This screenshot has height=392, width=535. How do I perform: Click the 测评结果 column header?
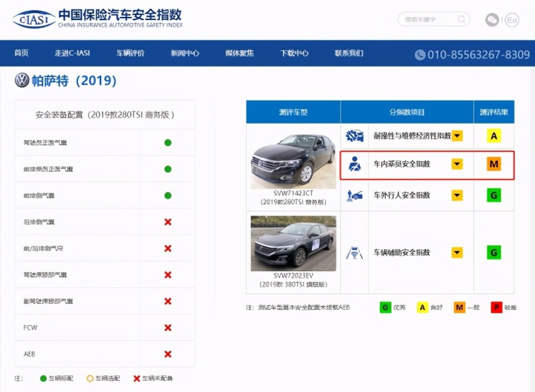[x=494, y=112]
